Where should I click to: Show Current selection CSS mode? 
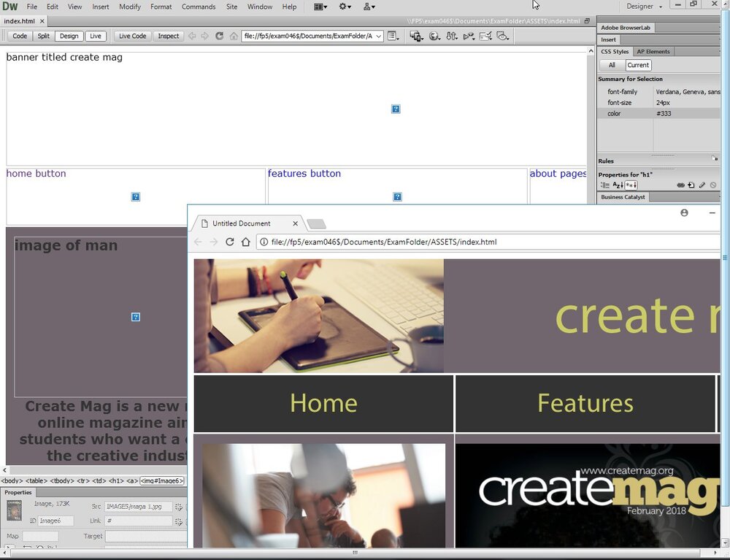click(x=638, y=65)
